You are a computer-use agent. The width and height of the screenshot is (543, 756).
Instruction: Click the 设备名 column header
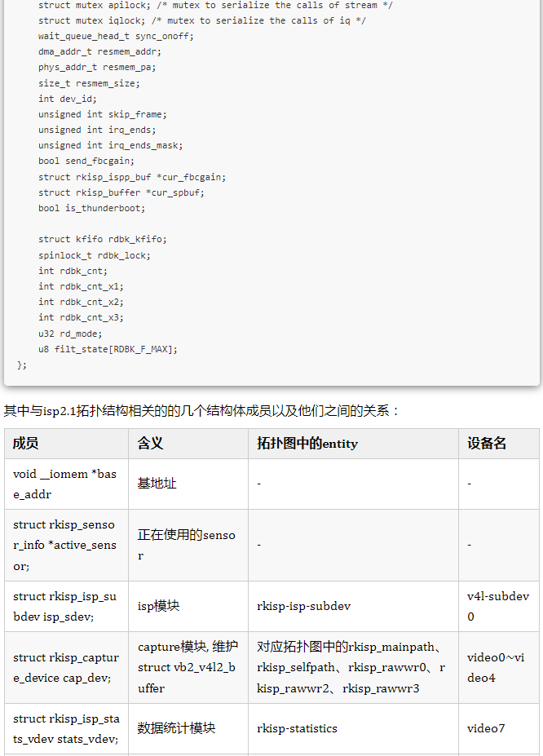(487, 444)
